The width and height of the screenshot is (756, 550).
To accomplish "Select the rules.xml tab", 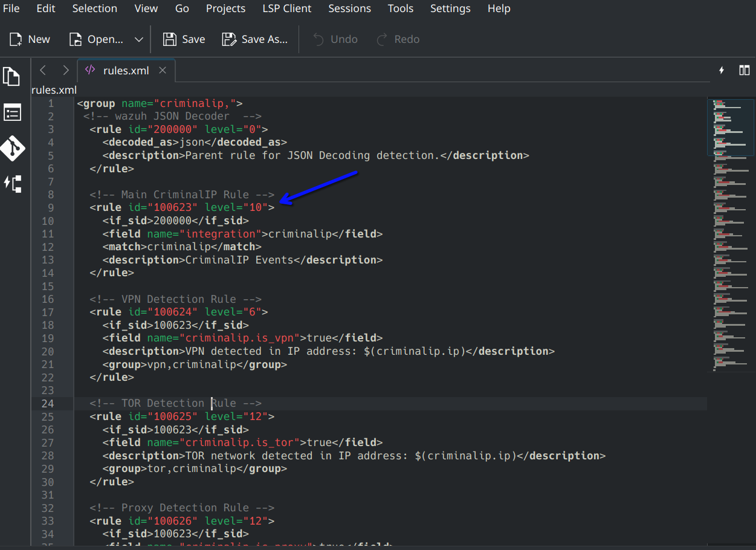I will coord(125,71).
